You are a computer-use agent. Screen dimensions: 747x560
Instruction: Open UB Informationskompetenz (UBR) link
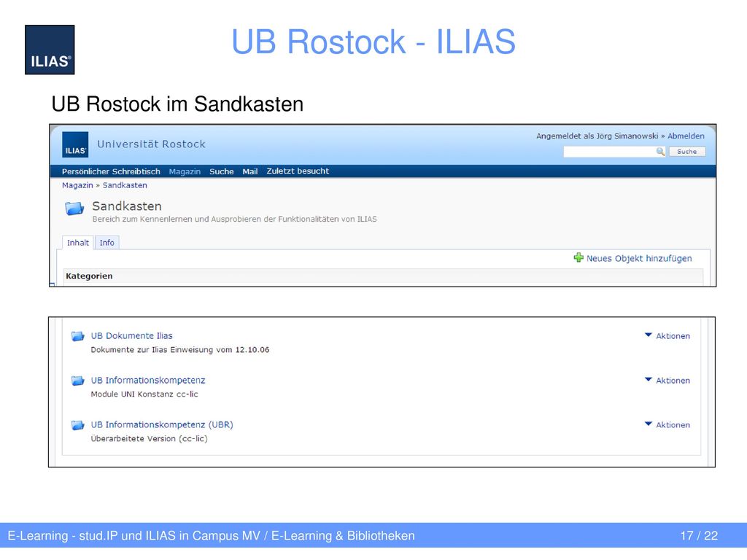click(x=162, y=424)
